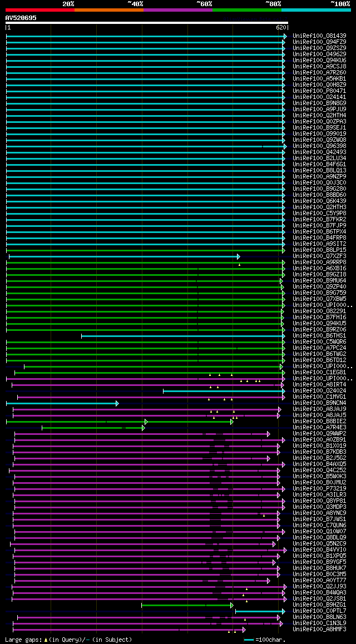Click the cyan alignment bar of O24024
This screenshot has width=356, height=644.
coord(223,391)
